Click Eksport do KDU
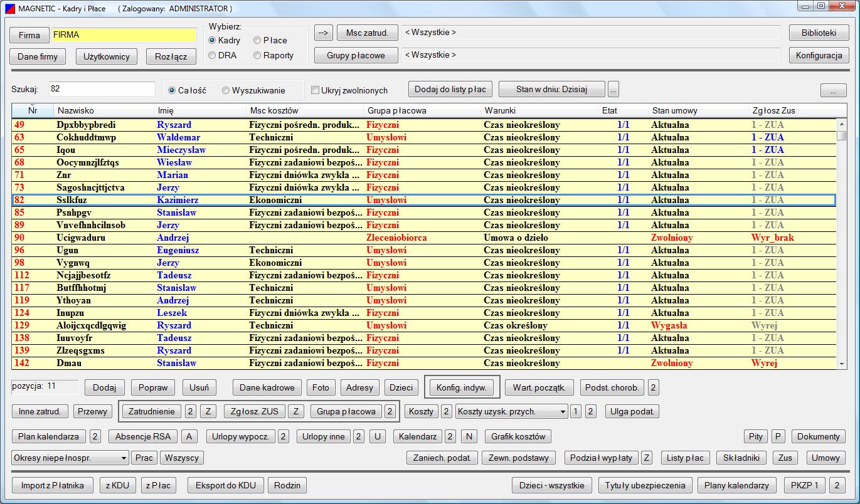The width and height of the screenshot is (860, 504). click(226, 485)
